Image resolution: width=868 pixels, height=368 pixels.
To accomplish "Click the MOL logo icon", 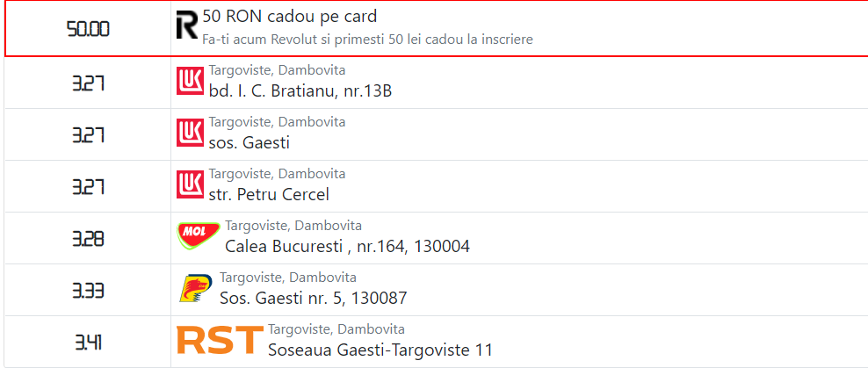I will click(199, 235).
